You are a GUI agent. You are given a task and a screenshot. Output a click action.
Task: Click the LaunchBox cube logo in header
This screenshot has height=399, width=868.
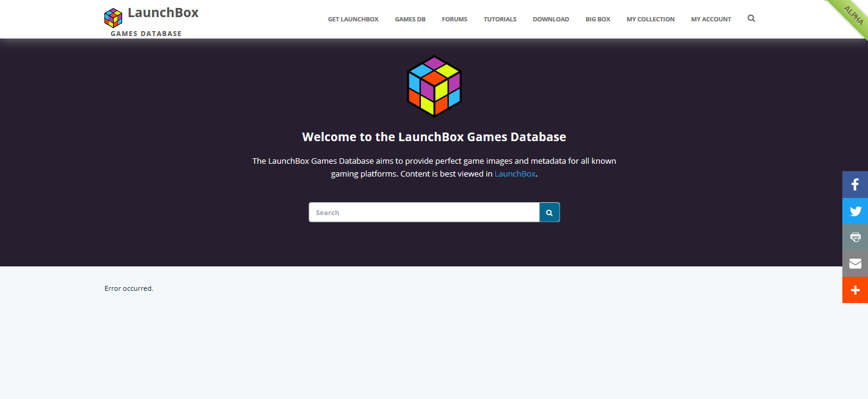[113, 18]
